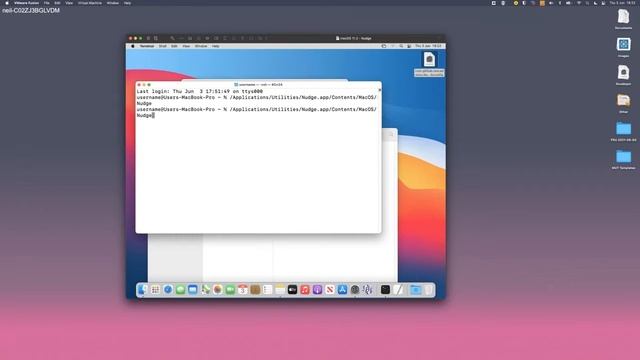Open the Downloads folder in the VM dock

[416, 290]
